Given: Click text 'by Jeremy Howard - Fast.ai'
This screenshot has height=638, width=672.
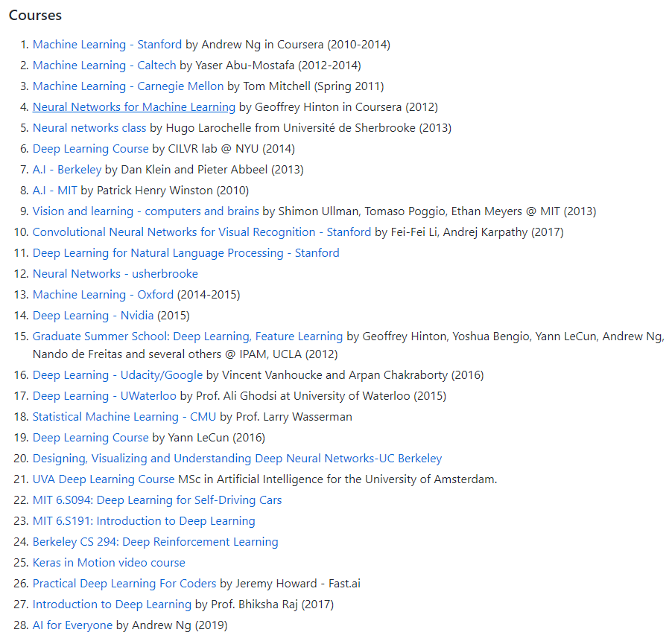Looking at the screenshot, I should pos(290,584).
